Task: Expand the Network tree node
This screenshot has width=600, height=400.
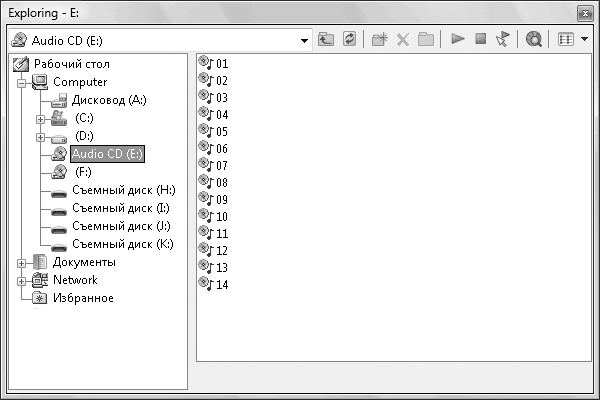Action: [x=21, y=280]
